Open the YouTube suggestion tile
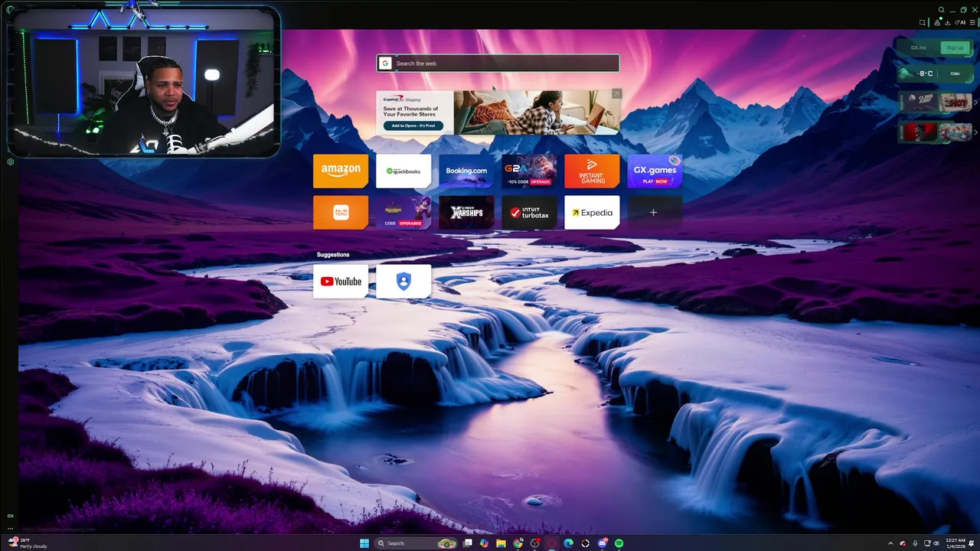The width and height of the screenshot is (980, 551). (341, 282)
